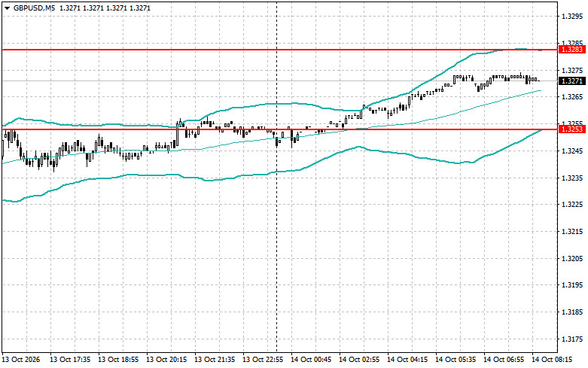Image resolution: width=588 pixels, height=368 pixels.
Task: Select the red 1.3283 resistance price label
Action: click(571, 50)
